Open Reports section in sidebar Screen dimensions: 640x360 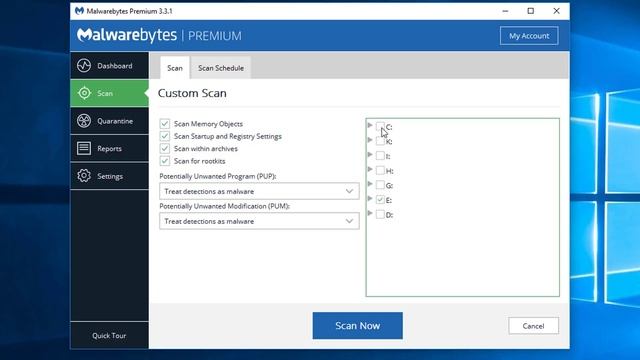pyautogui.click(x=109, y=148)
